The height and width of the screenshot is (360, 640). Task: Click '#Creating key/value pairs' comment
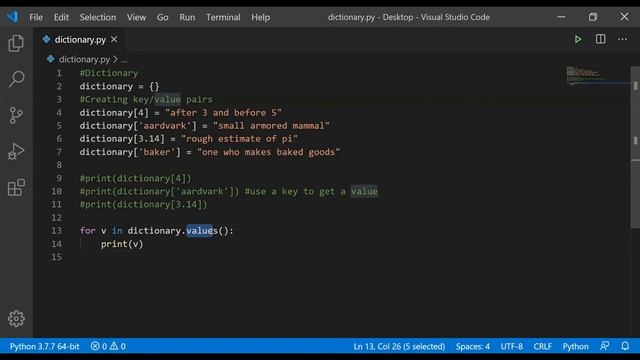tap(146, 100)
